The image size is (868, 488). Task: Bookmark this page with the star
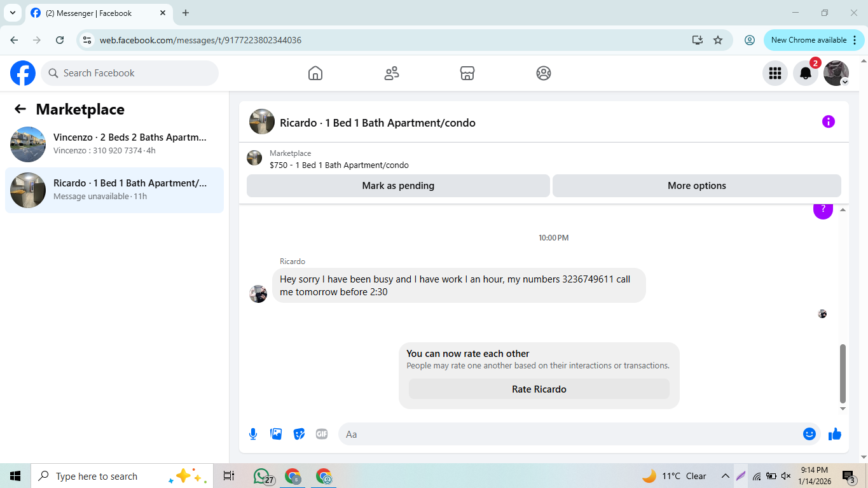718,40
